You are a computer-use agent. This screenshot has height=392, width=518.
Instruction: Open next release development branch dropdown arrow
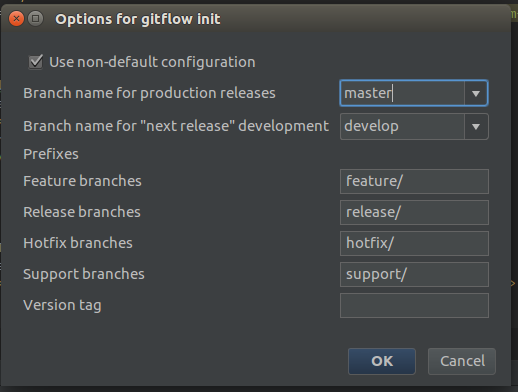pos(476,127)
